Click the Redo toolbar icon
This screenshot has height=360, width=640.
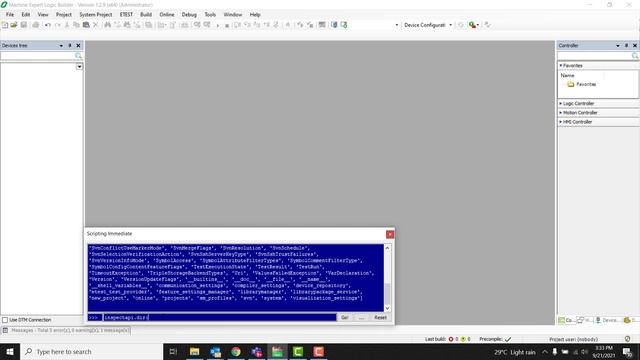[58, 25]
